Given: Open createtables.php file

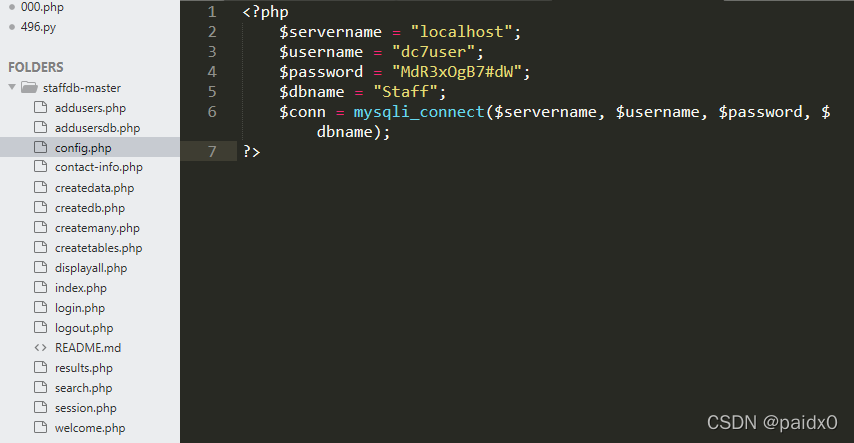Looking at the screenshot, I should (99, 248).
